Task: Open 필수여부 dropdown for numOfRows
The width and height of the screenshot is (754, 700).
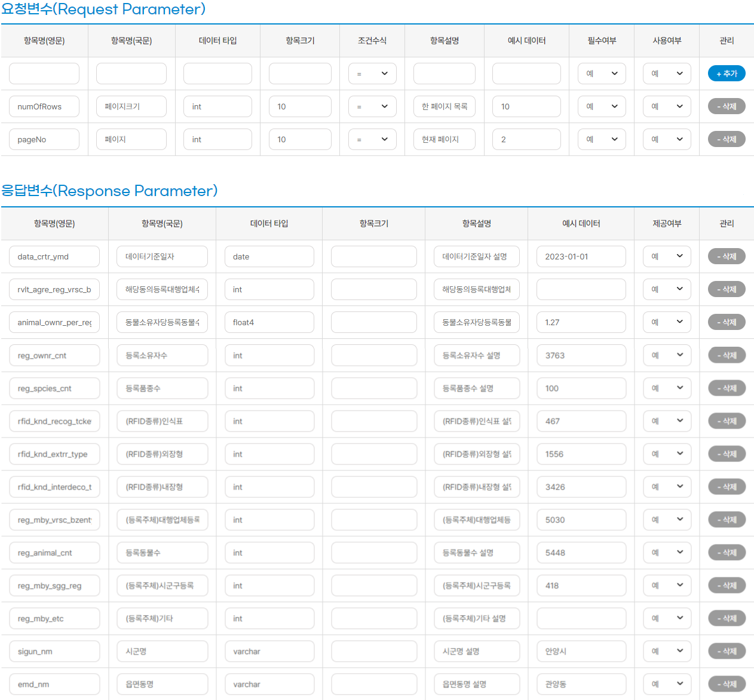Action: [x=602, y=106]
